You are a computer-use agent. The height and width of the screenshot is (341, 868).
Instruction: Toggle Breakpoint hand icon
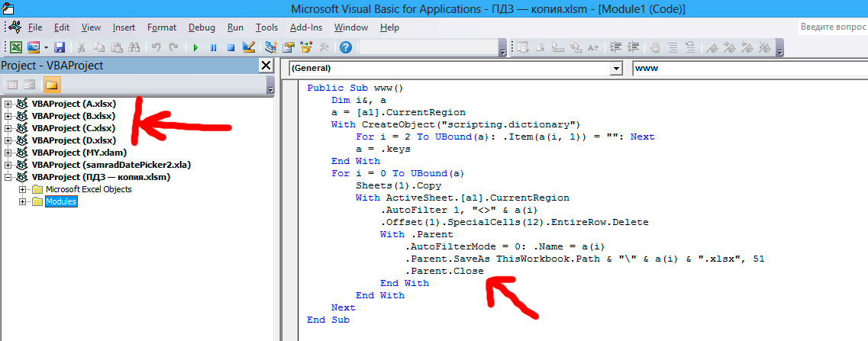[x=656, y=47]
